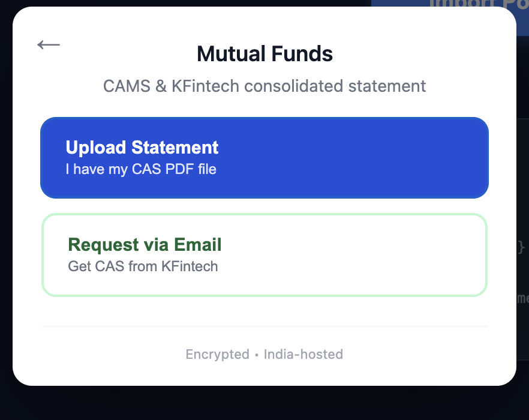The width and height of the screenshot is (529, 420).
Task: Click "Get CAS from KFintech" description
Action: pos(143,266)
